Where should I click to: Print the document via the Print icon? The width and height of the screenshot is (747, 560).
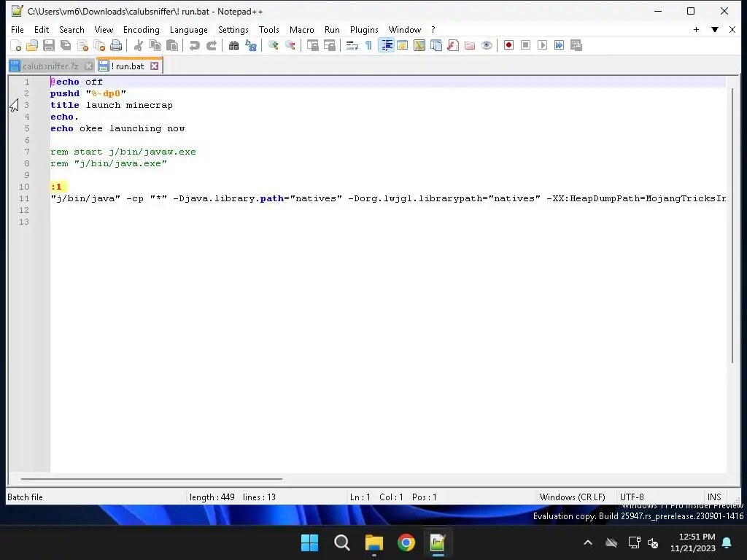coord(116,46)
